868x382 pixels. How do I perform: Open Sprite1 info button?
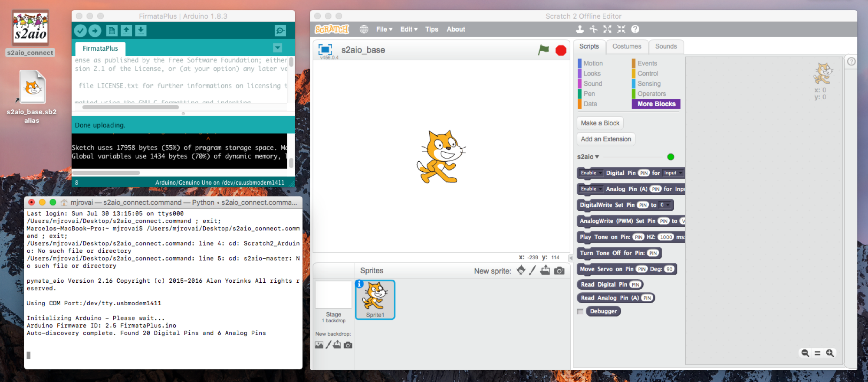click(359, 284)
